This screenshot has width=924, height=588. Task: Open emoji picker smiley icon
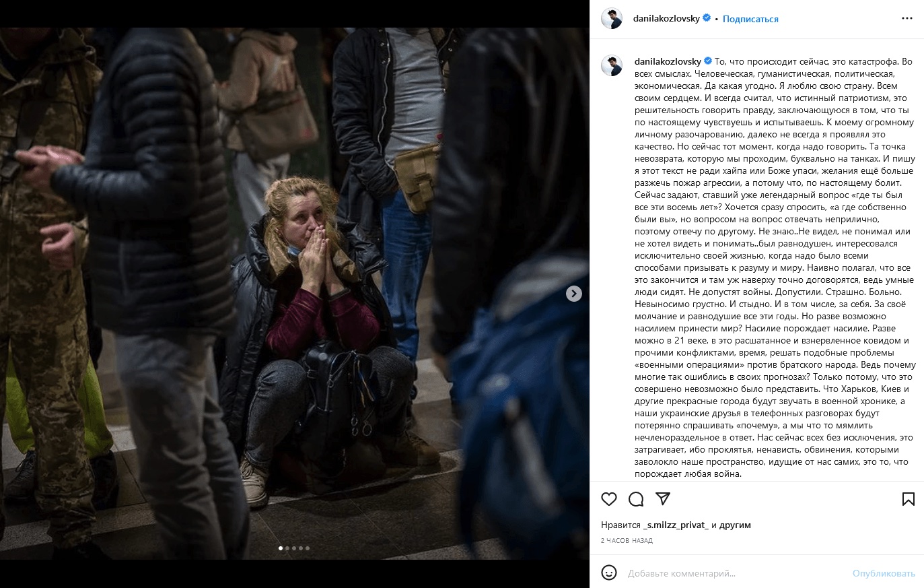[609, 573]
